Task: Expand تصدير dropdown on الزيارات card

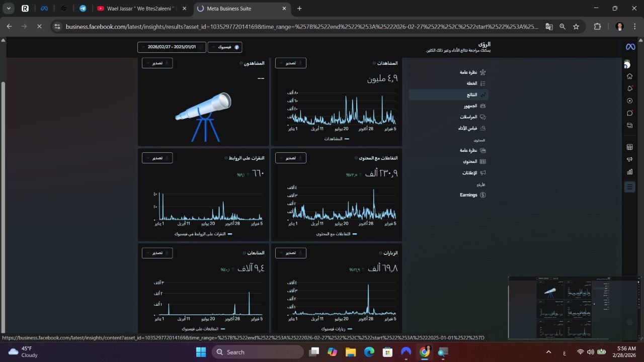Action: click(290, 253)
